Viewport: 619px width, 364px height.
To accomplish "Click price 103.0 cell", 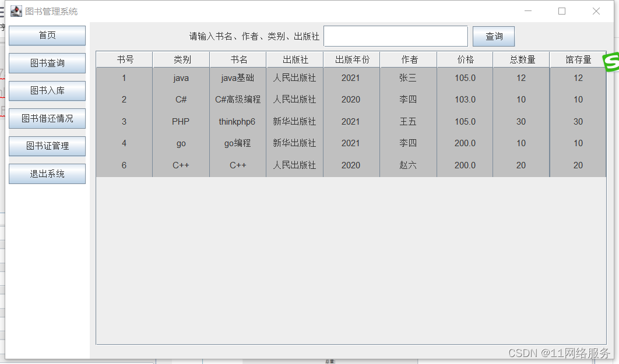I will (x=465, y=100).
